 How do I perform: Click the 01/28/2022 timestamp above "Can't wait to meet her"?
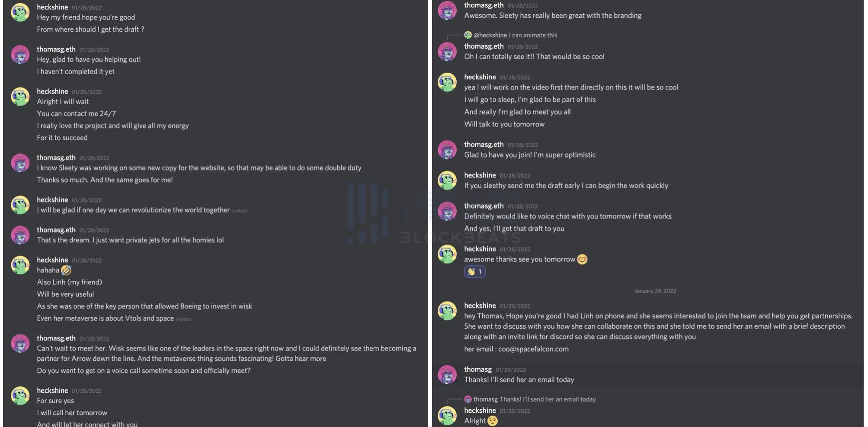94,339
